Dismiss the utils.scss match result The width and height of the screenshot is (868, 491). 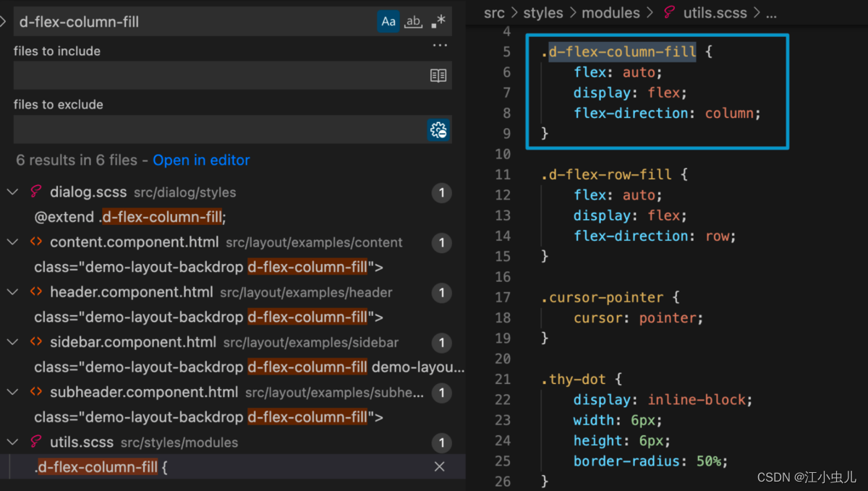click(x=439, y=467)
